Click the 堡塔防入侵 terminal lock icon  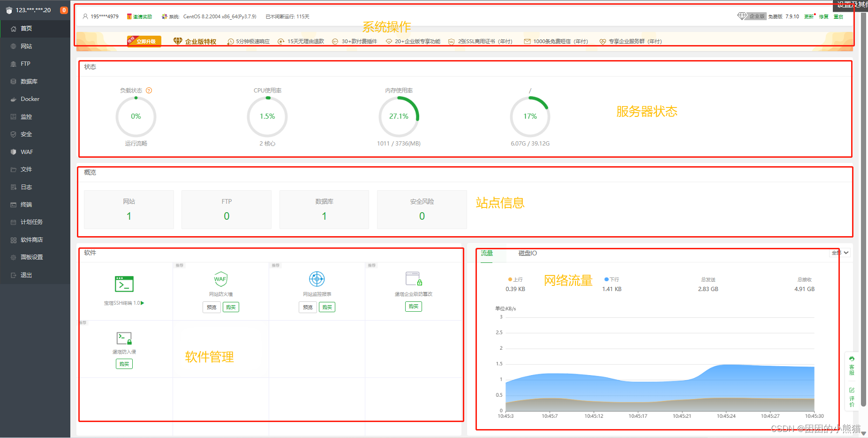[x=124, y=338]
